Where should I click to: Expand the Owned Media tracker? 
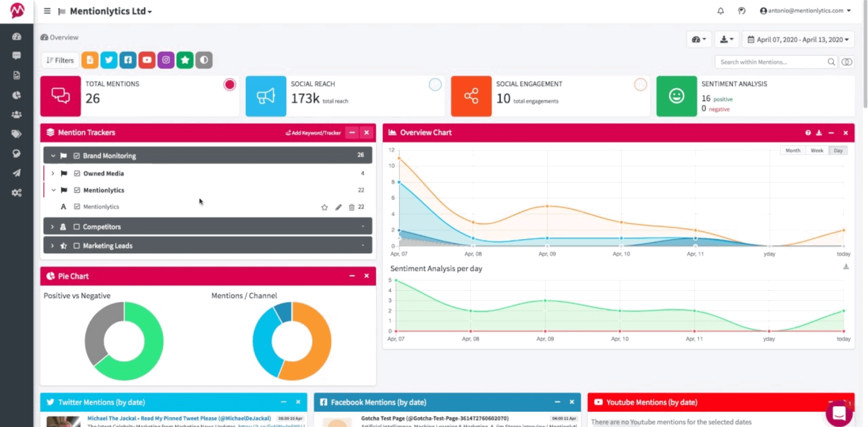(53, 173)
